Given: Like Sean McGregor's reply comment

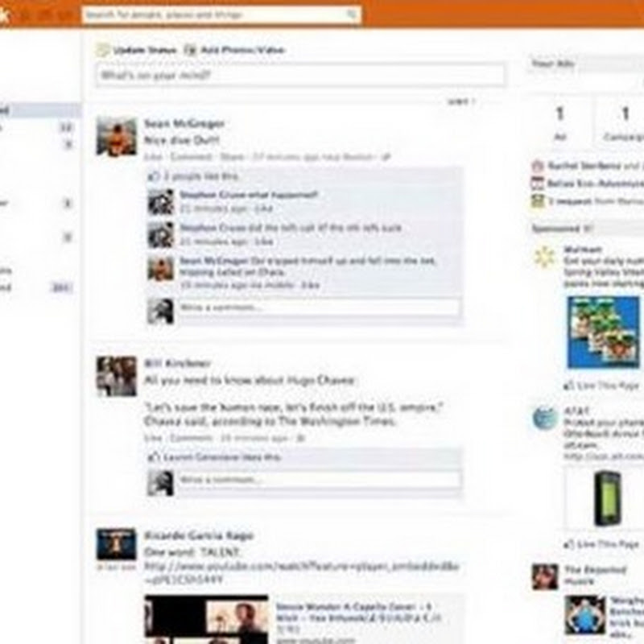Looking at the screenshot, I should (310, 286).
